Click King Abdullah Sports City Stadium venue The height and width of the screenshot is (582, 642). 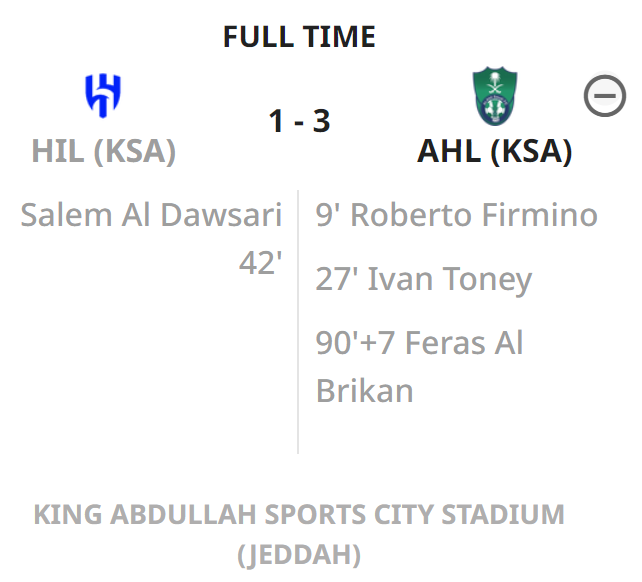point(299,514)
